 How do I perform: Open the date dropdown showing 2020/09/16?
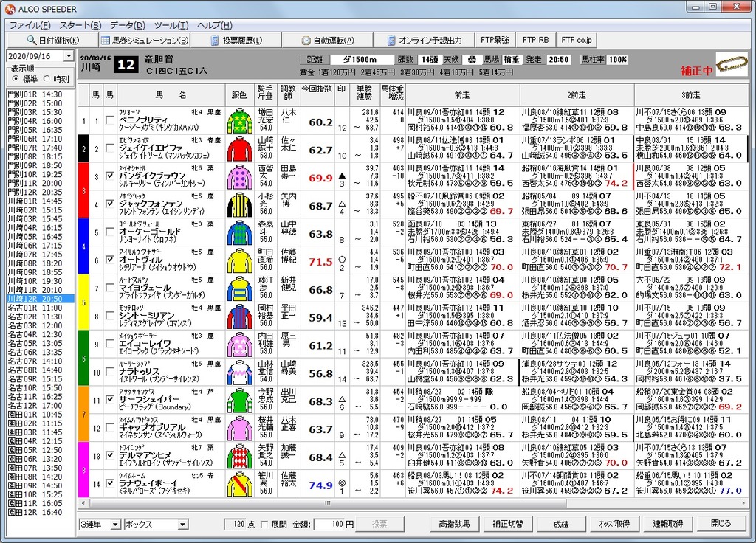click(x=69, y=56)
